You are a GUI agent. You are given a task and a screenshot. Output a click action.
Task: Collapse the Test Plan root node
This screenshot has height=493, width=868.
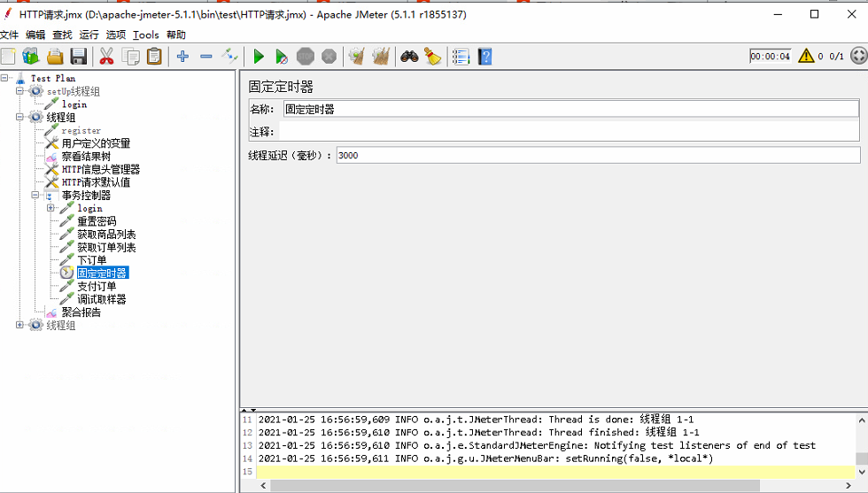pyautogui.click(x=4, y=78)
